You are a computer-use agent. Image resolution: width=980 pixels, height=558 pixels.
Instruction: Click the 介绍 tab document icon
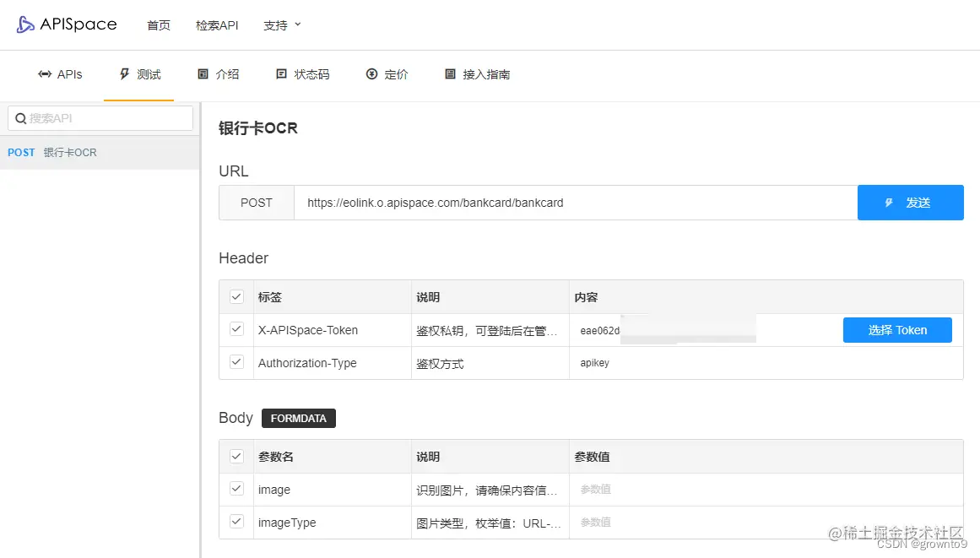(203, 74)
